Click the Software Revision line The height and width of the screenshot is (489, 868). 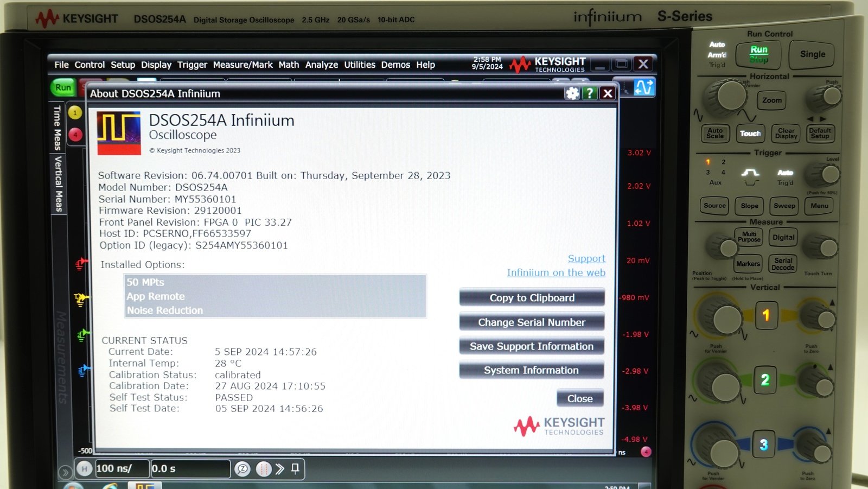(x=274, y=175)
